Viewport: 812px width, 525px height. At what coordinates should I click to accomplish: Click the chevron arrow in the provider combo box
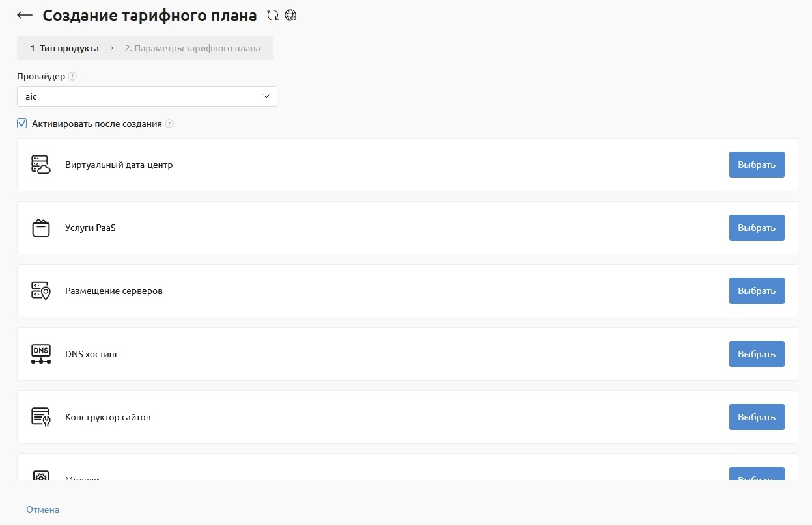[266, 96]
